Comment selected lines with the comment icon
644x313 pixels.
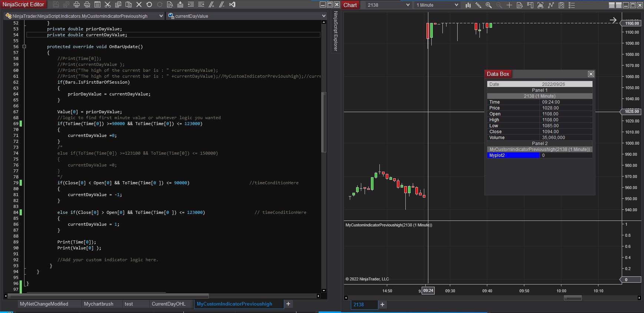tap(211, 4)
